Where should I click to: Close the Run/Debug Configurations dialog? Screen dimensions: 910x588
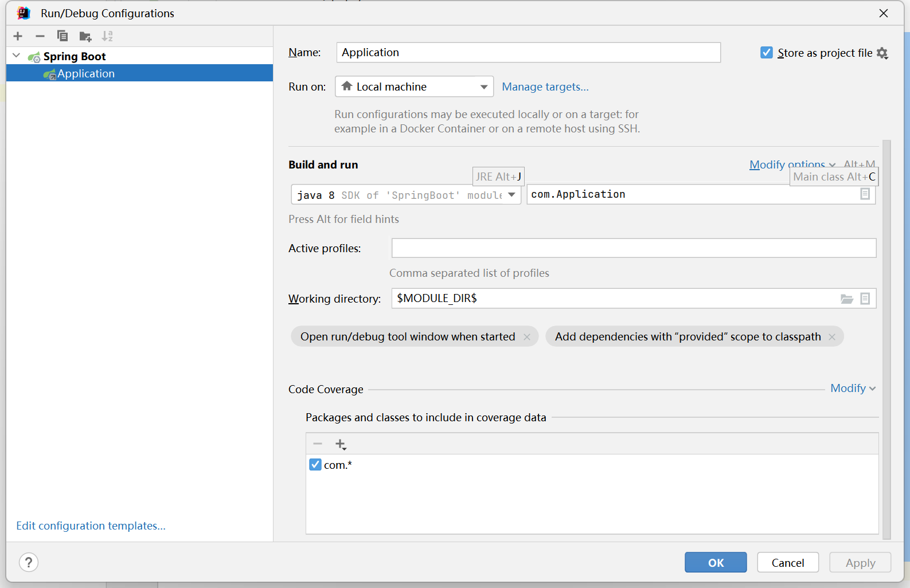pyautogui.click(x=884, y=13)
